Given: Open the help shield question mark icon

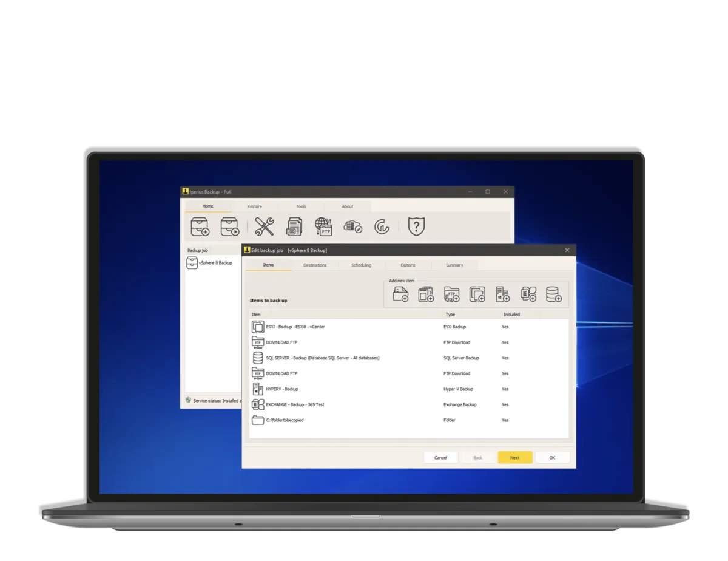Looking at the screenshot, I should tap(416, 227).
